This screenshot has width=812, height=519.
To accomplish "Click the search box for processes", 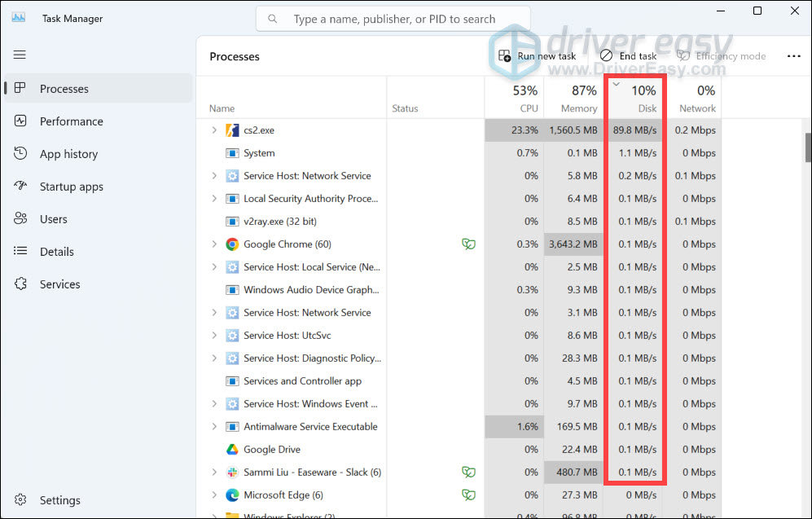I will point(393,19).
